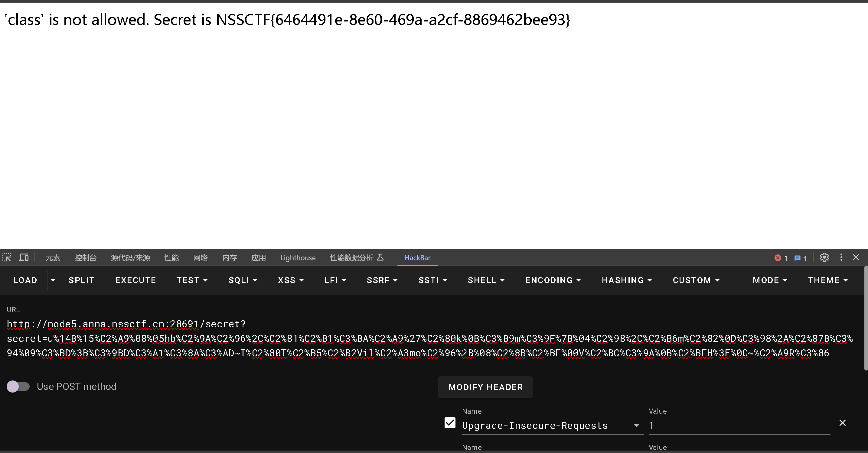Switch to the Lighthouse tab

pos(298,258)
